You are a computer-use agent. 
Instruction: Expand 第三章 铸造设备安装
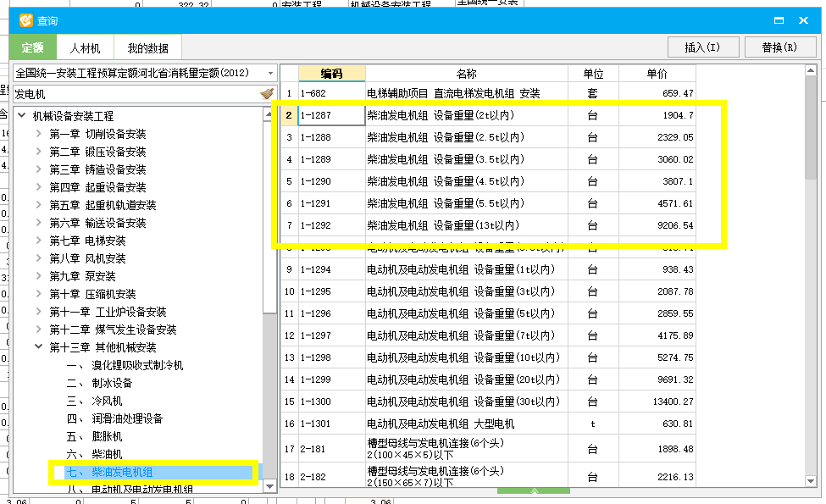pyautogui.click(x=38, y=169)
